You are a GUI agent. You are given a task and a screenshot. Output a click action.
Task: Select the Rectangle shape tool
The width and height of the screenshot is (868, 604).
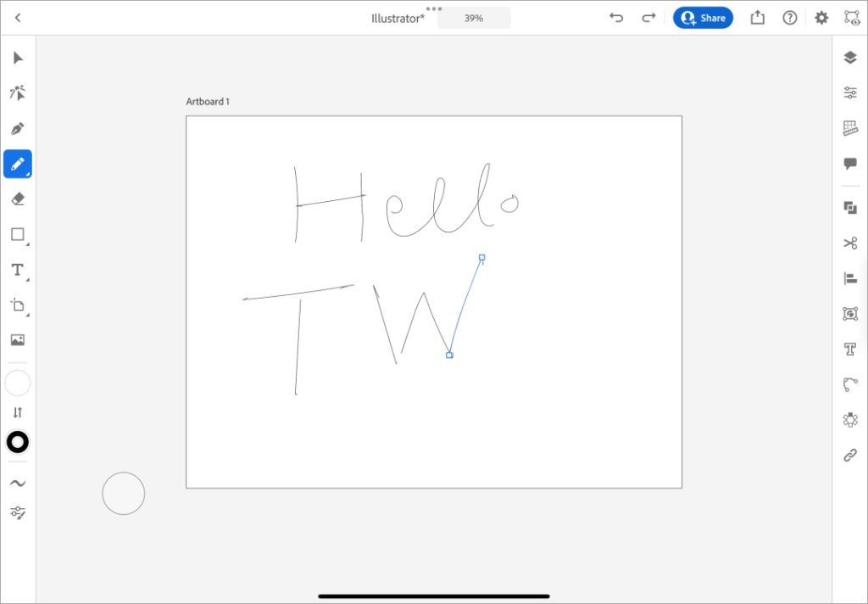[18, 234]
